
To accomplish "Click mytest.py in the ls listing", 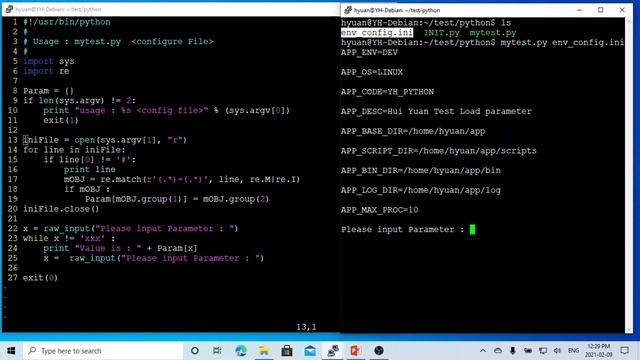I will pyautogui.click(x=493, y=33).
